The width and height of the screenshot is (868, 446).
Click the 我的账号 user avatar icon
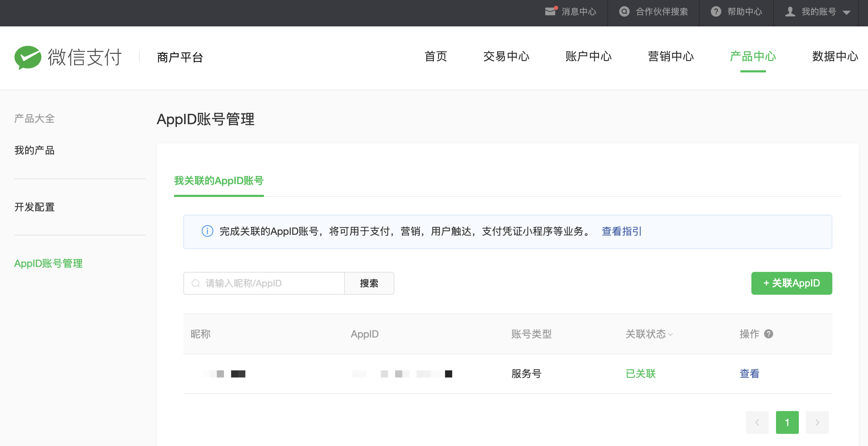point(790,11)
